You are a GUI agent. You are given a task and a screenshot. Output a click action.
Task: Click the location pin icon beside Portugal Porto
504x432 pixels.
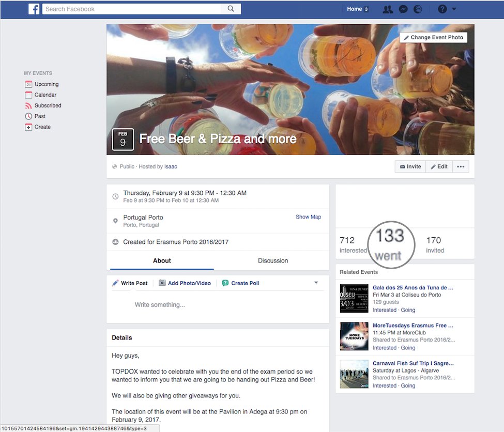115,221
